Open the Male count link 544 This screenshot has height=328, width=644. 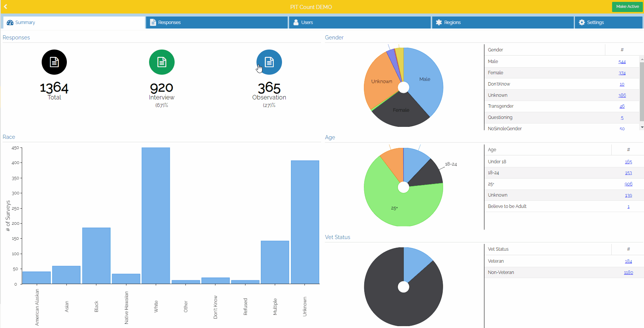[622, 62]
